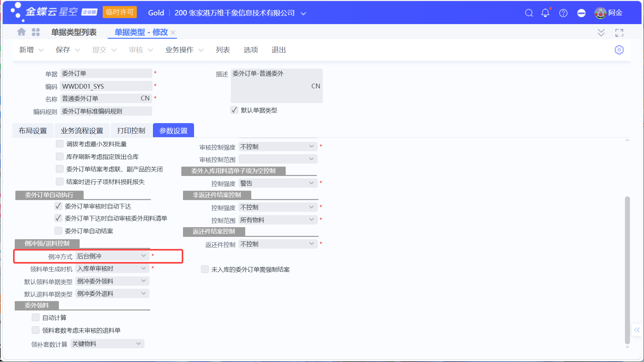Expand the right side panel arrows
Image resolution: width=644 pixels, height=362 pixels.
click(637, 330)
